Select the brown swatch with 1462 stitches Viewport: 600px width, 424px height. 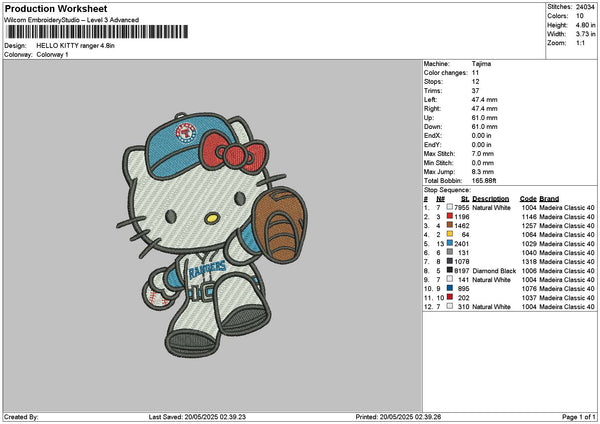click(451, 226)
